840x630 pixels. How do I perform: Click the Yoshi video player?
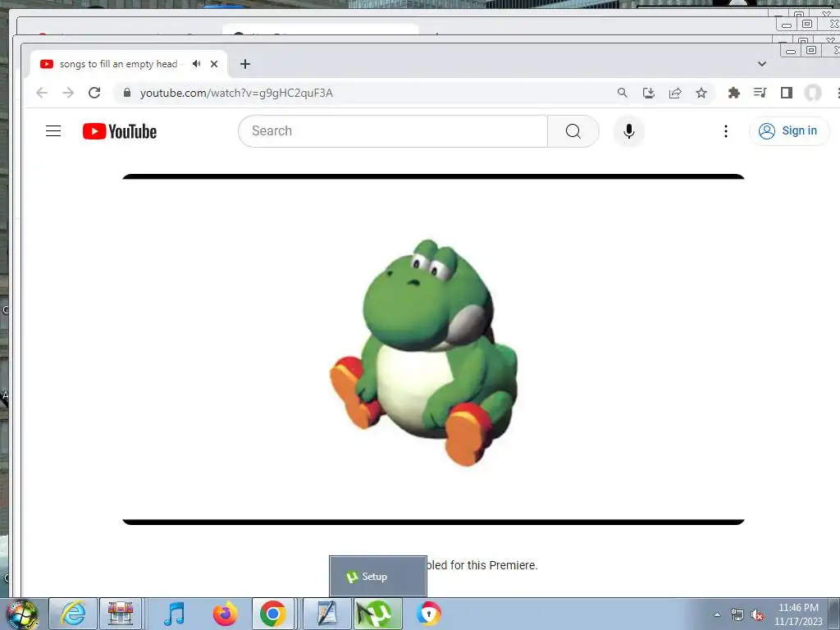click(x=433, y=349)
